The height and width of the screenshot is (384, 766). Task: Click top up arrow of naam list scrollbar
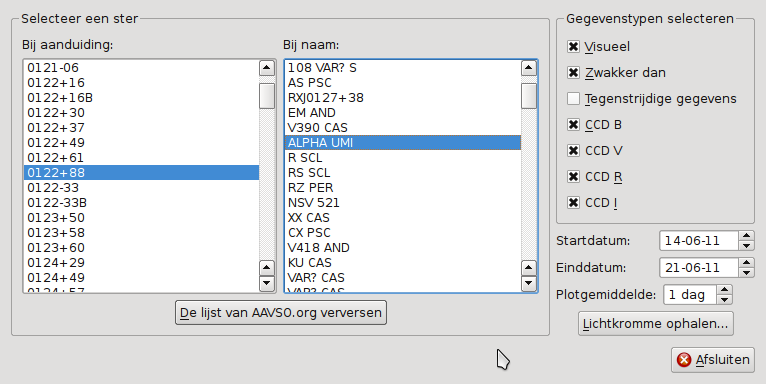[529, 68]
